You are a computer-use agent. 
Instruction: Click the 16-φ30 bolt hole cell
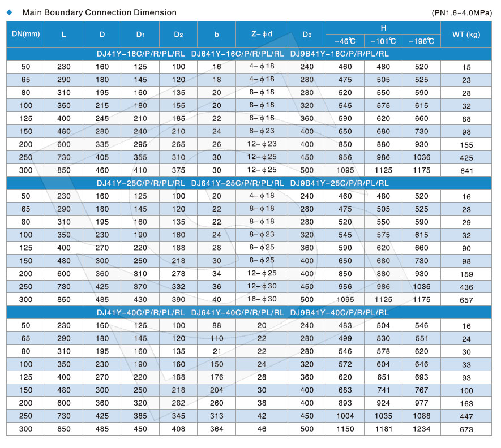click(262, 299)
